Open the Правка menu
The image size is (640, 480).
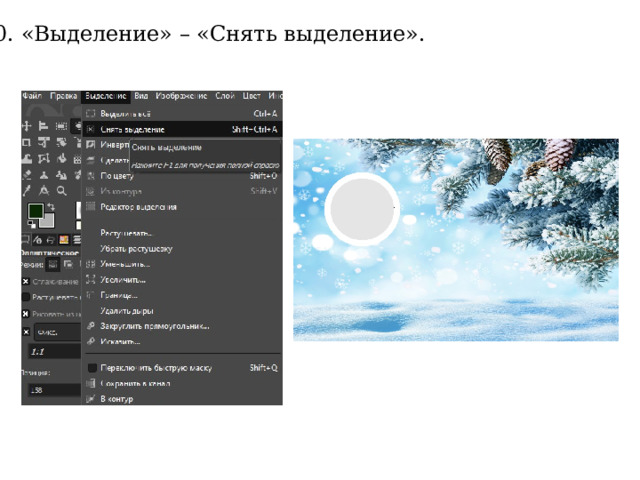click(63, 96)
